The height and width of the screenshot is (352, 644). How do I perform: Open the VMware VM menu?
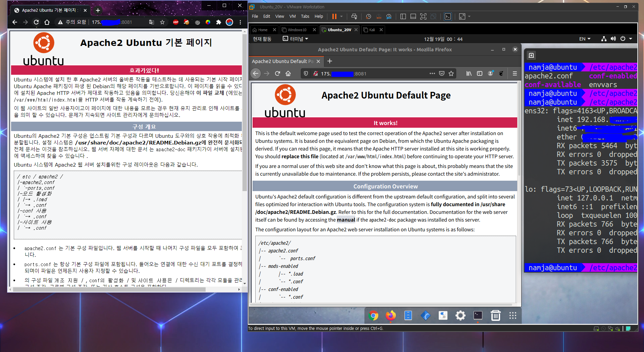(x=292, y=16)
